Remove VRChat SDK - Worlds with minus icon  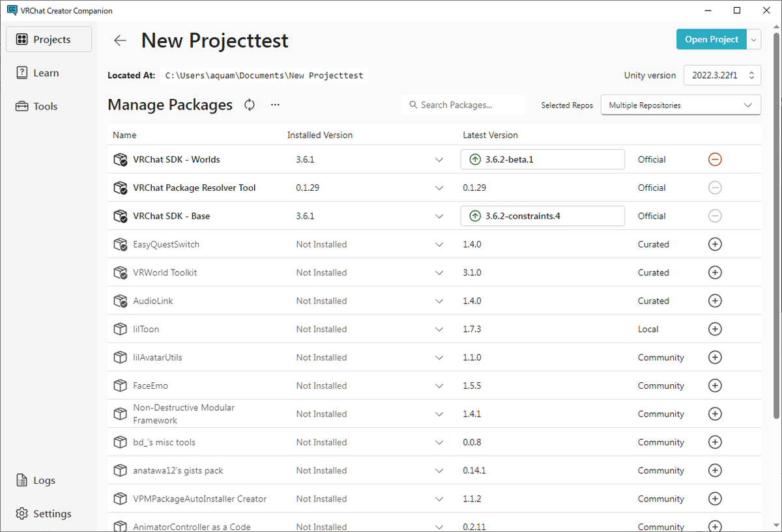pyautogui.click(x=715, y=160)
